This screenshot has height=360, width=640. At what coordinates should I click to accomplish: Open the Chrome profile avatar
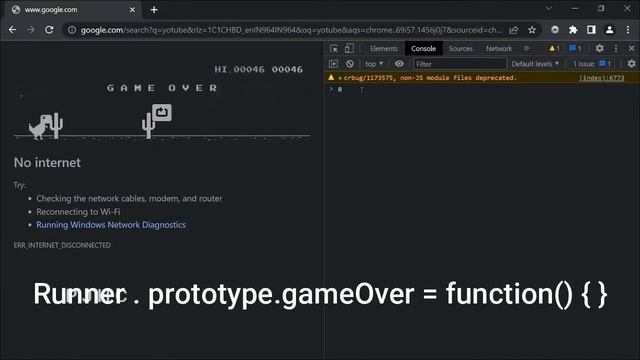click(609, 30)
